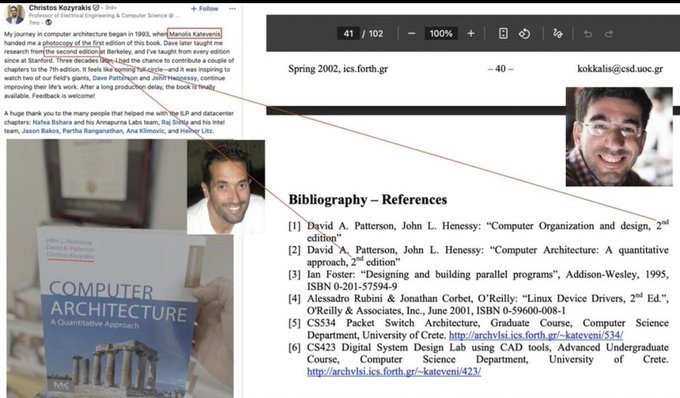
Task: Rotate the PDF page with the rotate icon
Action: pos(524,34)
